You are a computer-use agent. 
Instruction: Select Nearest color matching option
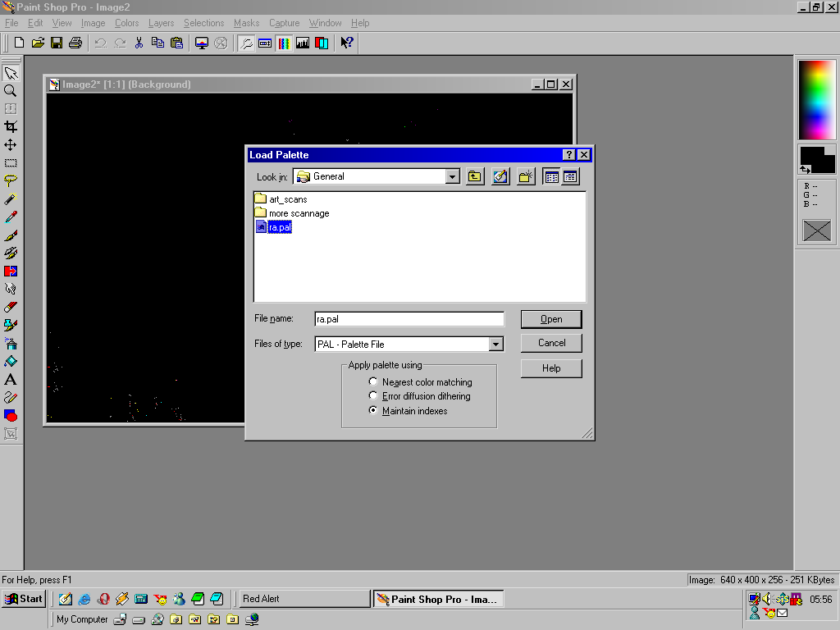374,382
